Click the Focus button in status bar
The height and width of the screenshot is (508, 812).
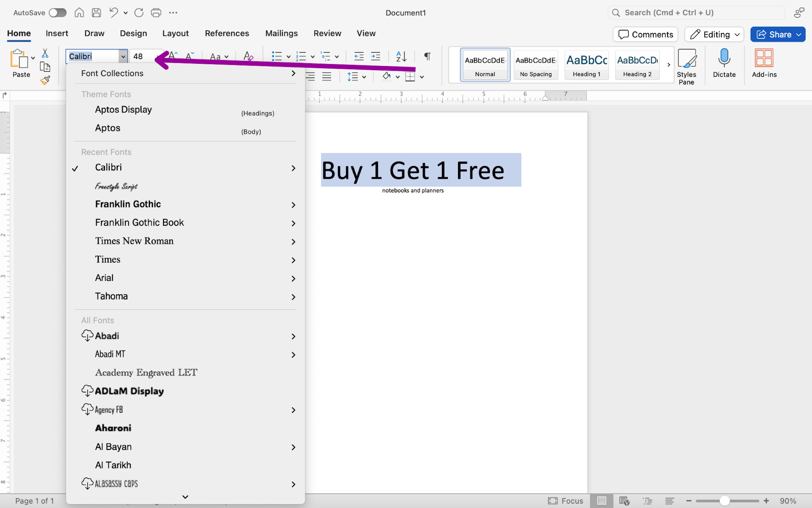point(566,501)
